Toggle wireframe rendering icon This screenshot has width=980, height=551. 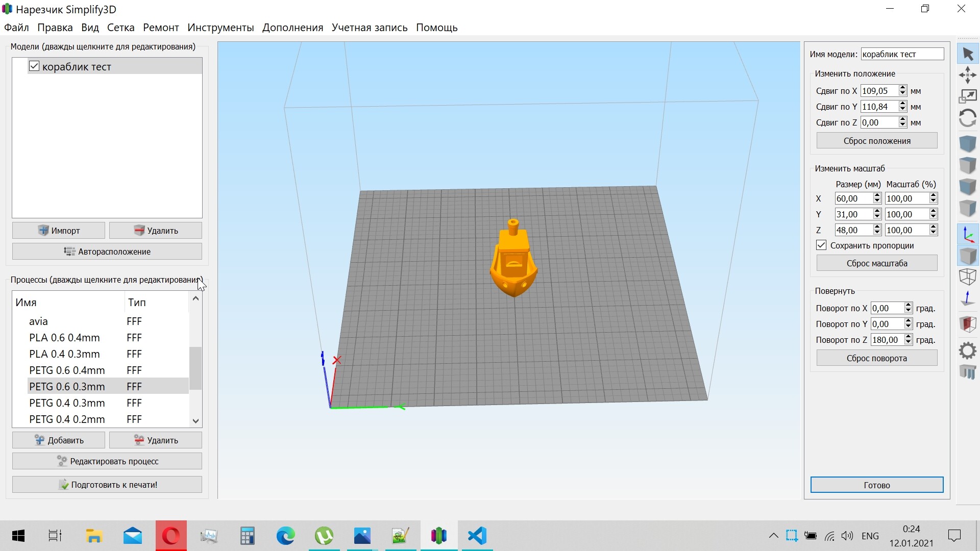[968, 277]
